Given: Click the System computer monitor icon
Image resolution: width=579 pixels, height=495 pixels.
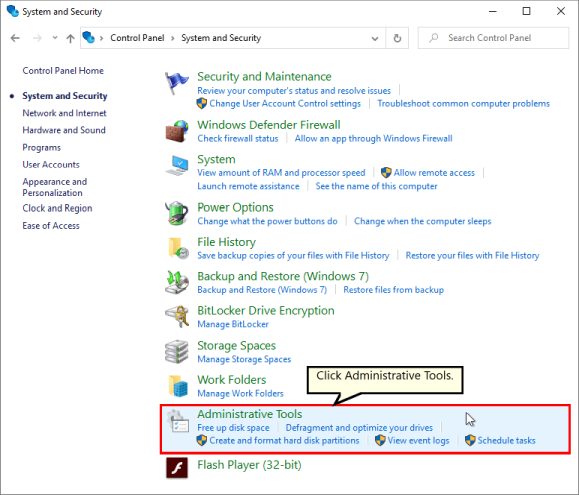Looking at the screenshot, I should (177, 166).
